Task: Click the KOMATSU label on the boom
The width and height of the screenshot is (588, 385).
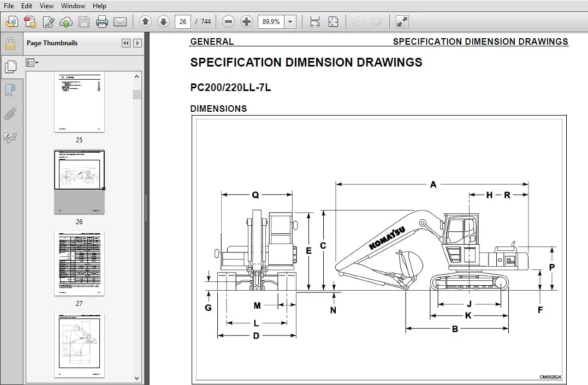Action: click(x=388, y=238)
